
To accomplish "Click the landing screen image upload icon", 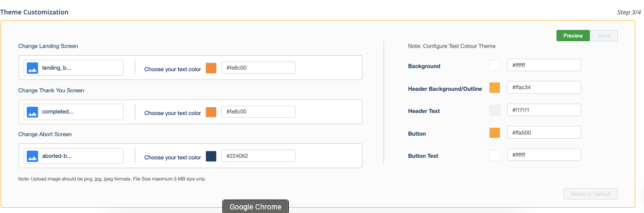I will point(32,68).
